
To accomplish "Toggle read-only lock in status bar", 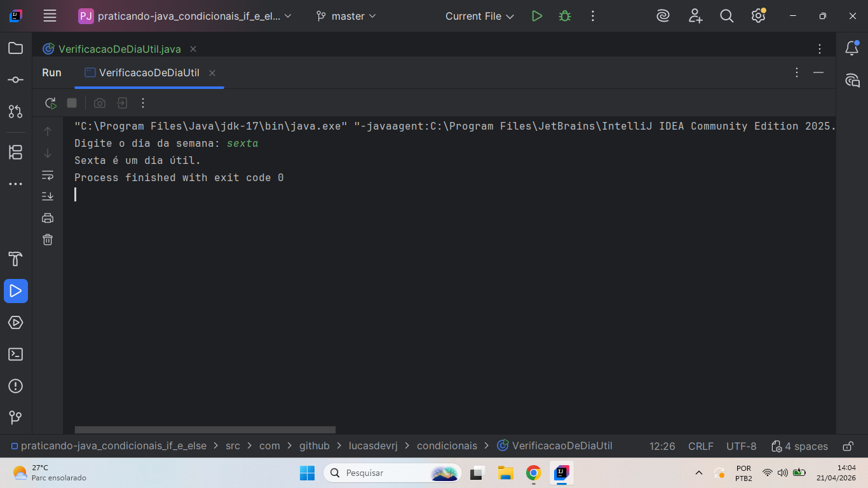I will click(x=848, y=446).
